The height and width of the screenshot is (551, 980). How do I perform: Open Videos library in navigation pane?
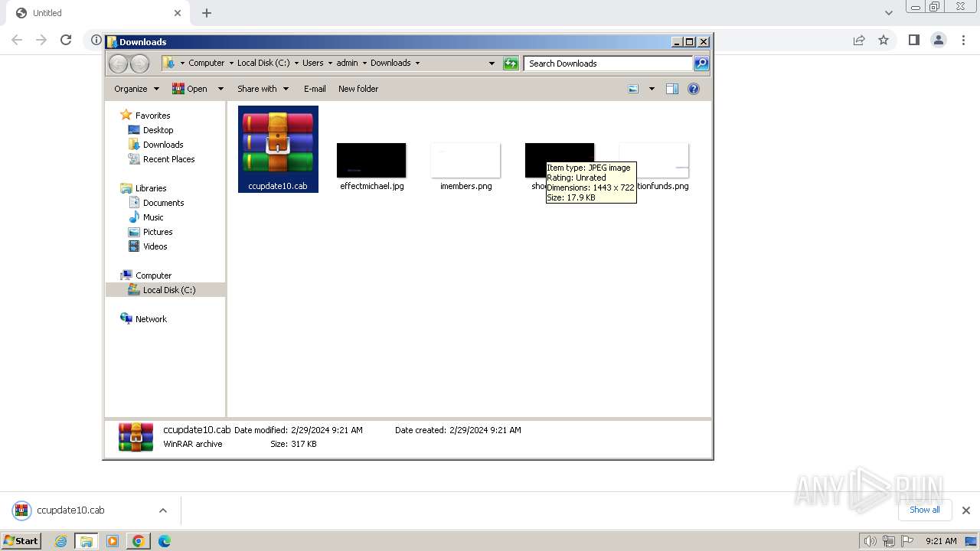click(155, 246)
